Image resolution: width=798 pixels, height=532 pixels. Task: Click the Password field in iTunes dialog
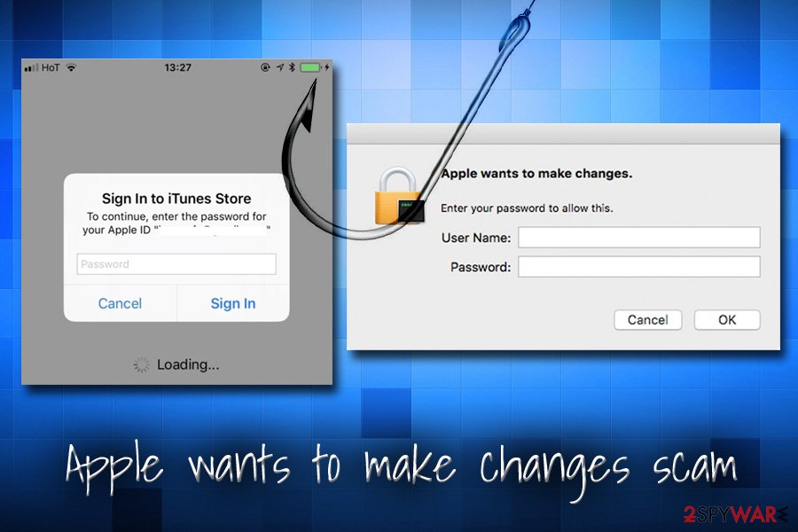coord(176,264)
